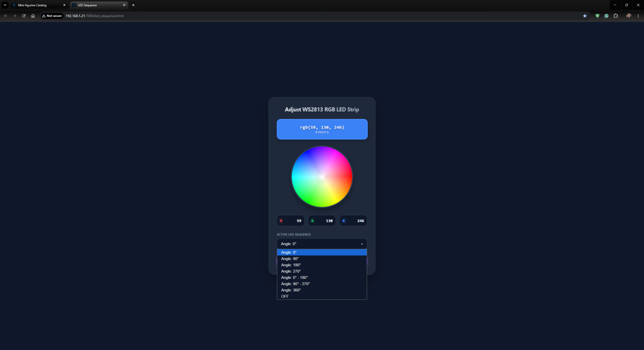Minimize the browser window
Viewport: 644px width, 350px height.
click(x=615, y=5)
